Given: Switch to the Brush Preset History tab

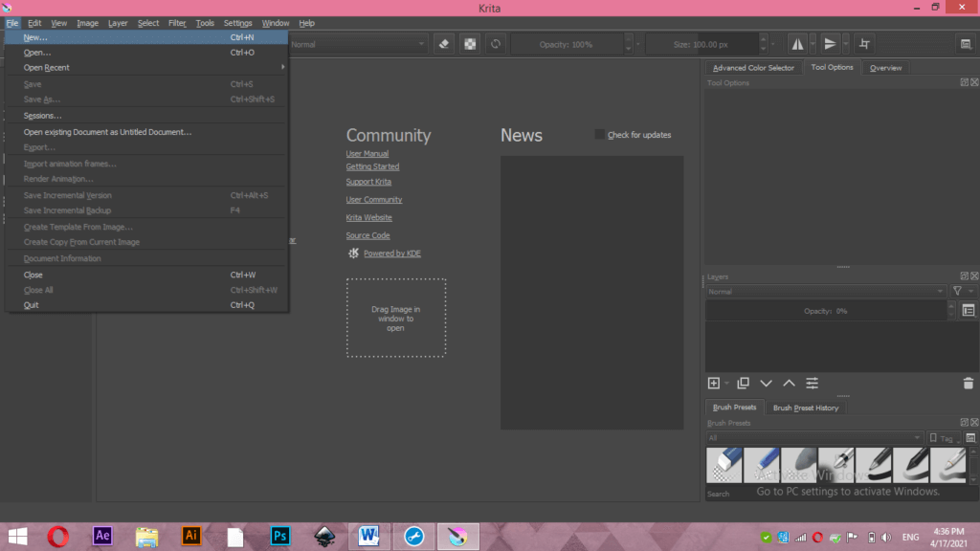Looking at the screenshot, I should [806, 407].
